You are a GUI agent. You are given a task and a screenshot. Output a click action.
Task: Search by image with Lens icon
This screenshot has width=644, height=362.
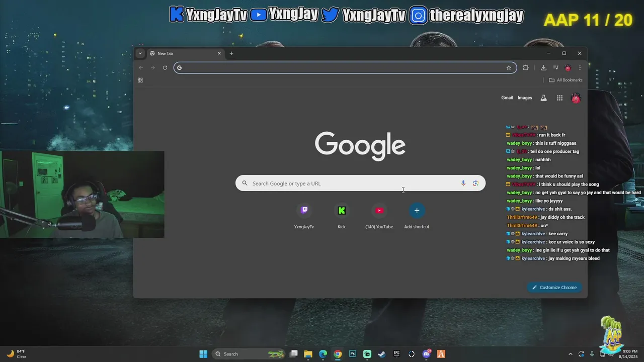(475, 184)
